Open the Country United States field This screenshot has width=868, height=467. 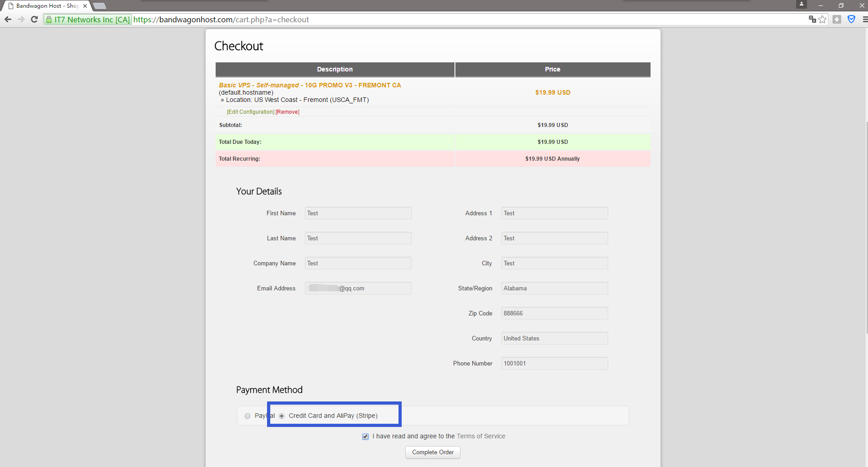click(554, 338)
